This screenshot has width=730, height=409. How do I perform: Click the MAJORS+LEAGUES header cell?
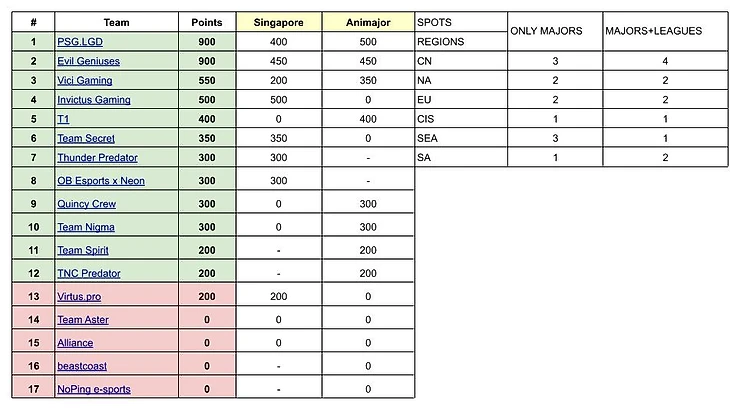coord(654,31)
